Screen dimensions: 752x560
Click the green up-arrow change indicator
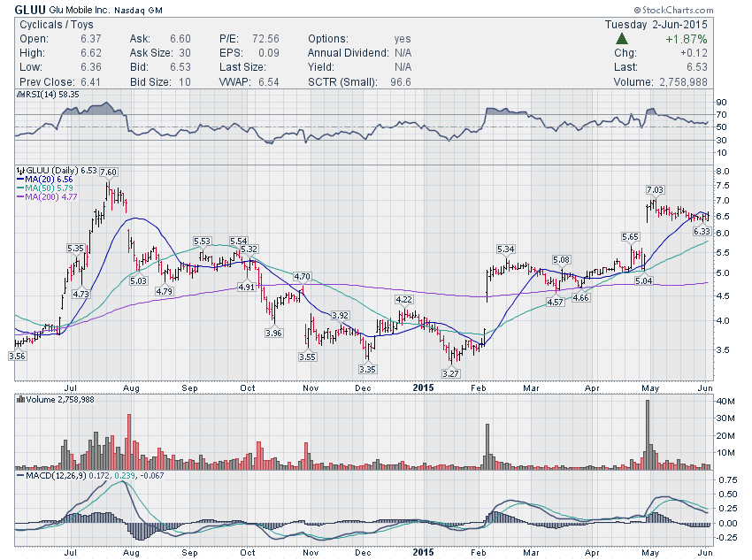pos(622,39)
